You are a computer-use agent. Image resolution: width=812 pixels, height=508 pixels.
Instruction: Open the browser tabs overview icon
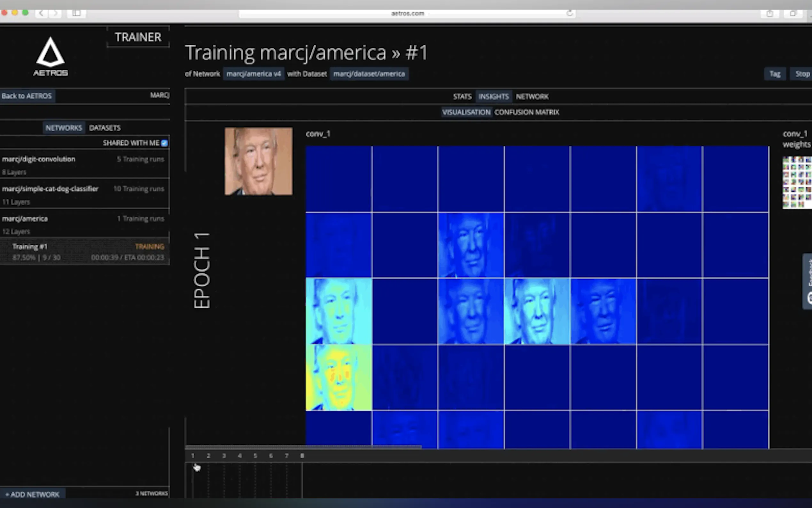click(793, 13)
